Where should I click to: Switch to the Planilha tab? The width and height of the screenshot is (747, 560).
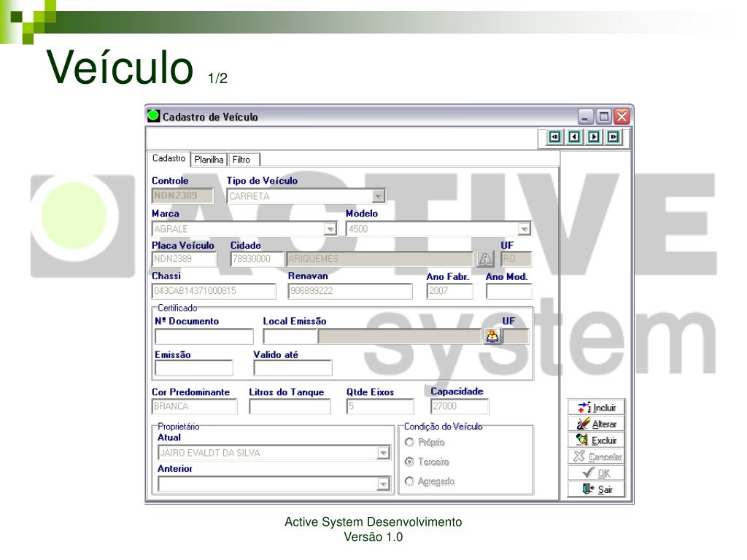coord(209,160)
